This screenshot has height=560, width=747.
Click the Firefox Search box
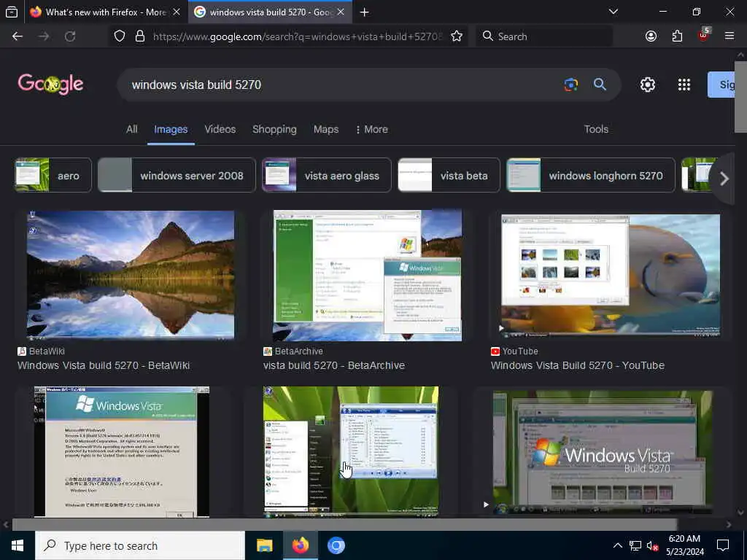point(544,36)
